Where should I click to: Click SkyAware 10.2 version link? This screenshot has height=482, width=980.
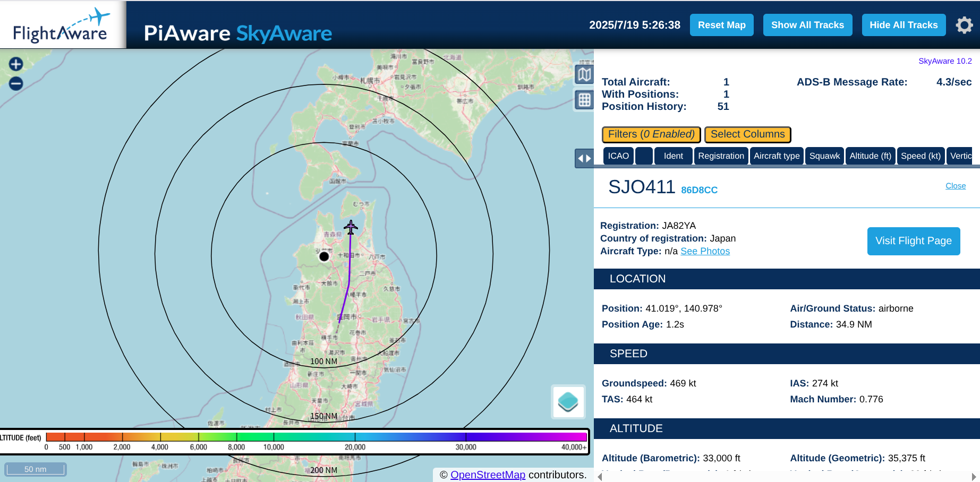[x=945, y=61]
